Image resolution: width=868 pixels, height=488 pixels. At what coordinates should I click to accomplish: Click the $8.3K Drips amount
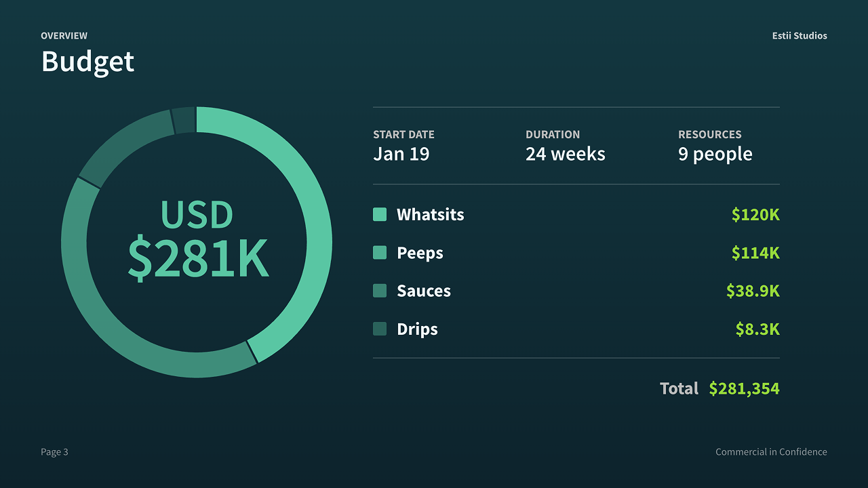[757, 329]
